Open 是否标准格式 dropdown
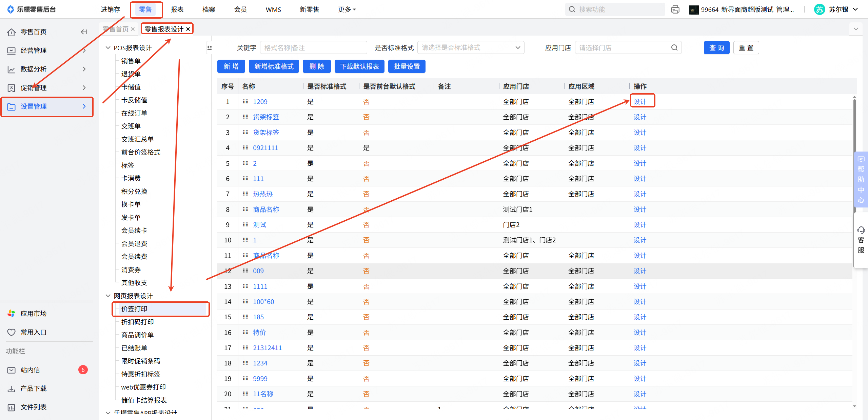 coord(471,48)
